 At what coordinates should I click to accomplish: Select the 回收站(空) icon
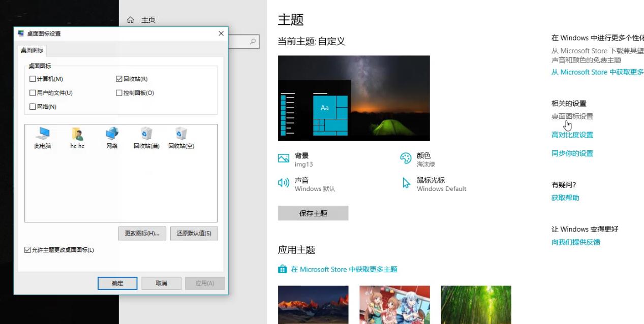point(181,134)
